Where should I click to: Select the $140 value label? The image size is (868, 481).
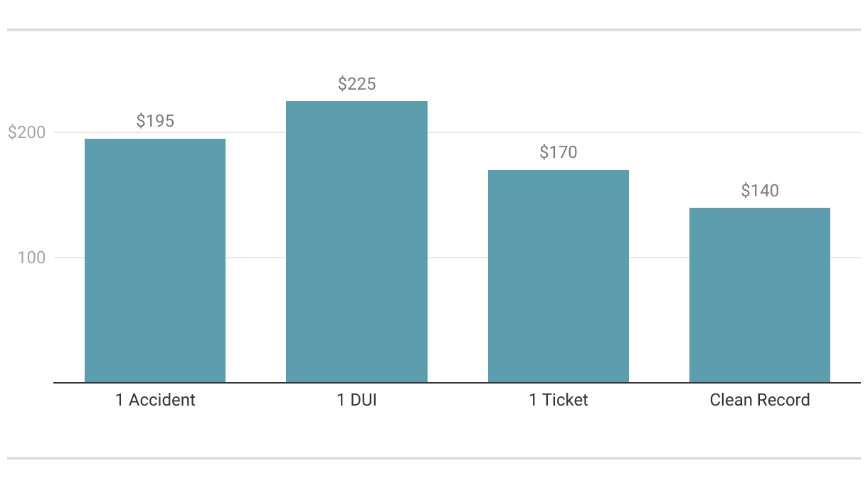point(760,191)
